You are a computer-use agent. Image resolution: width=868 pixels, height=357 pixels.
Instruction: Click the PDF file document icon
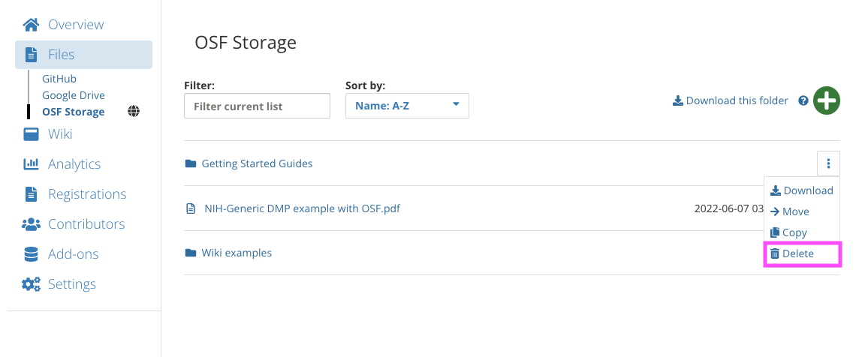click(191, 208)
